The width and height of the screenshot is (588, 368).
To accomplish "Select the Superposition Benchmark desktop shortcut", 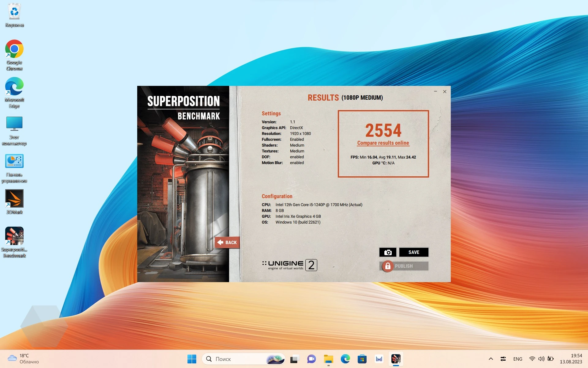I will 14,242.
